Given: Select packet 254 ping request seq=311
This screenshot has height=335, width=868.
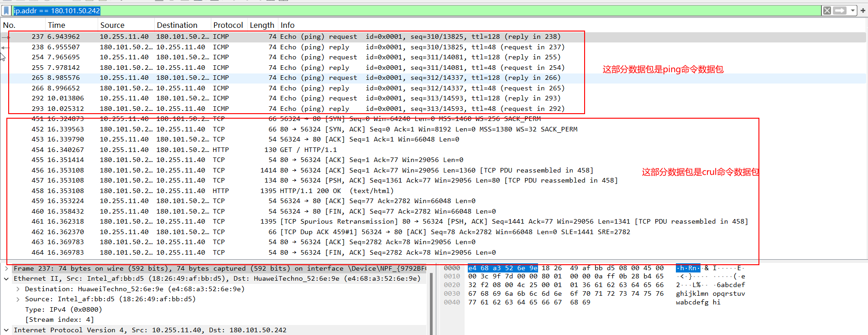Looking at the screenshot, I should click(433, 57).
